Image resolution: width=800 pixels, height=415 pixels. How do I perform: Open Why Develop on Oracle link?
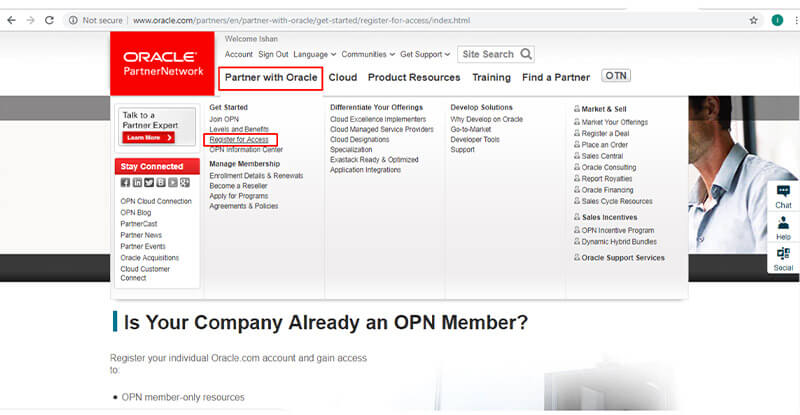tap(487, 119)
